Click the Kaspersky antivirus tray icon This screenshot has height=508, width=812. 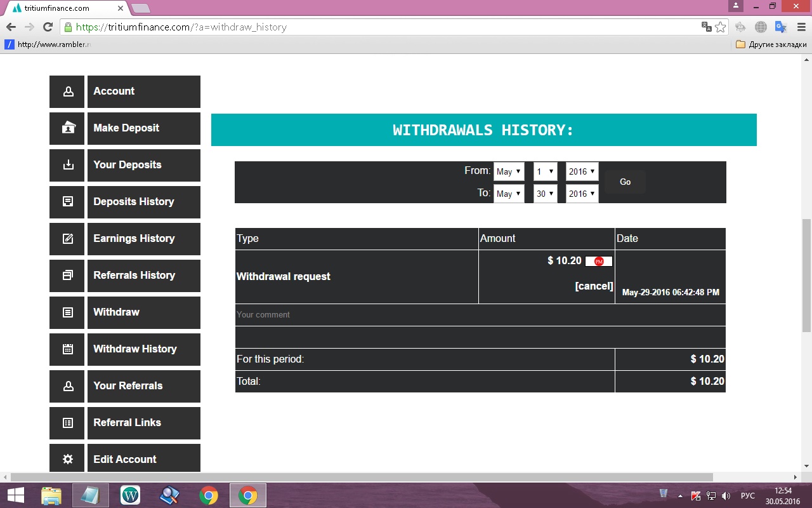(x=696, y=496)
